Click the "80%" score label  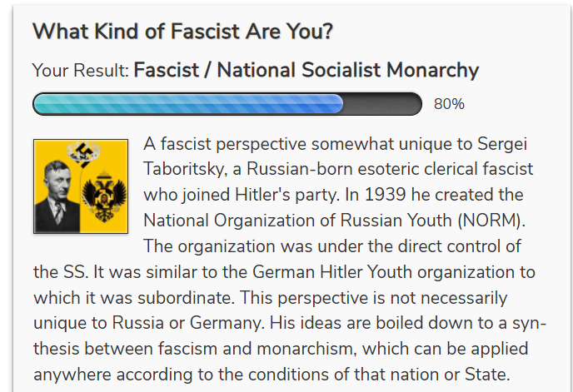(x=449, y=104)
